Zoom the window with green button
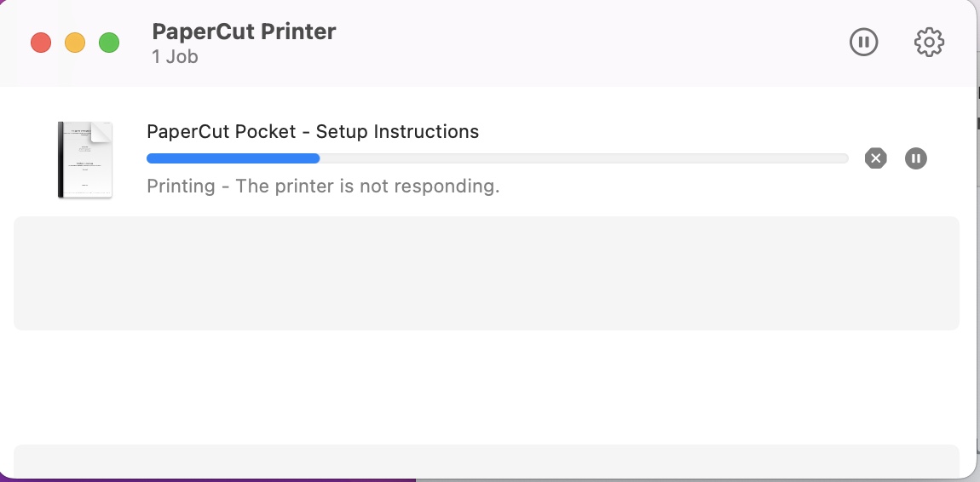The image size is (980, 482). [109, 43]
